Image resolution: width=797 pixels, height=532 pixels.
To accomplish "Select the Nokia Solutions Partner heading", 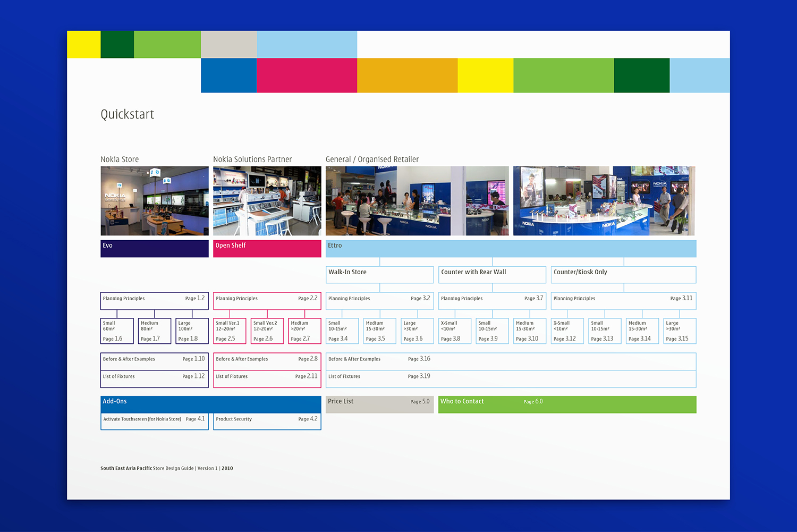I will click(x=252, y=159).
